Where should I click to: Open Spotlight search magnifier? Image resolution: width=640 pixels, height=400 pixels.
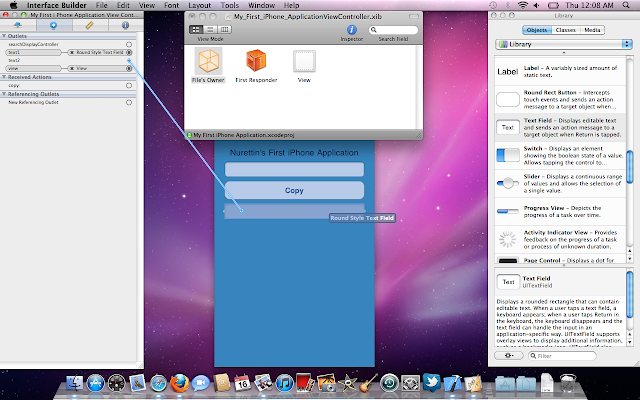[627, 5]
